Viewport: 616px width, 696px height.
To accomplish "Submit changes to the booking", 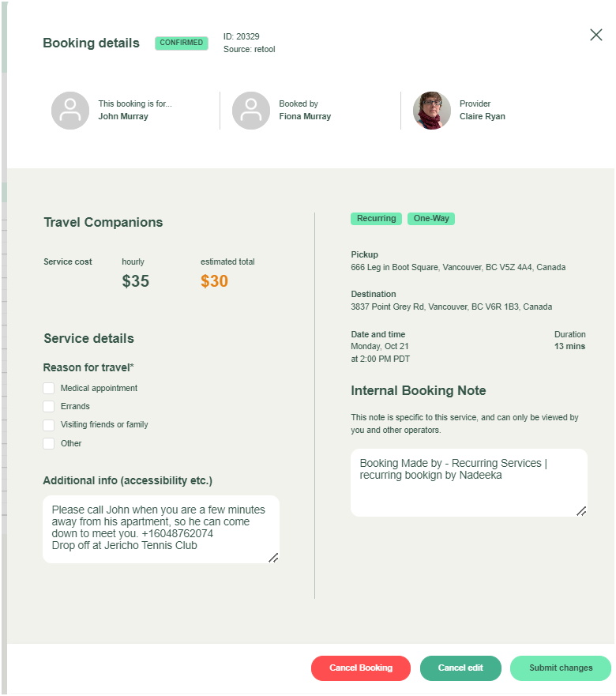I will point(561,668).
